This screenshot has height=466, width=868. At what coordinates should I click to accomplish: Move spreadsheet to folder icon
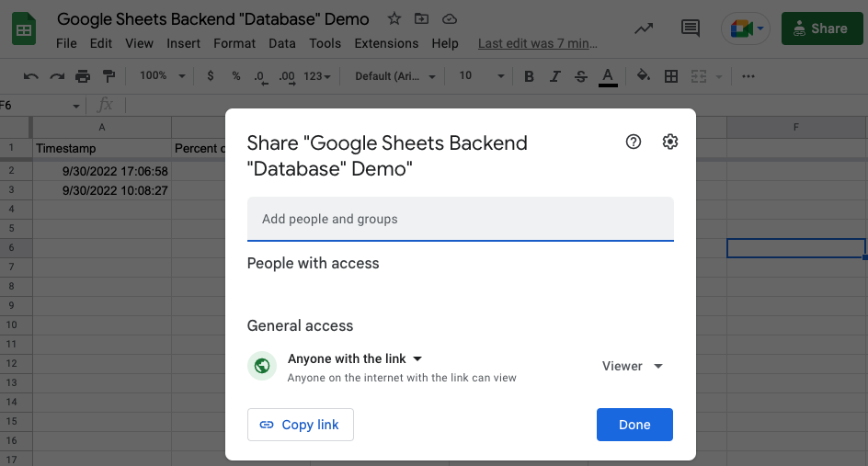[421, 18]
